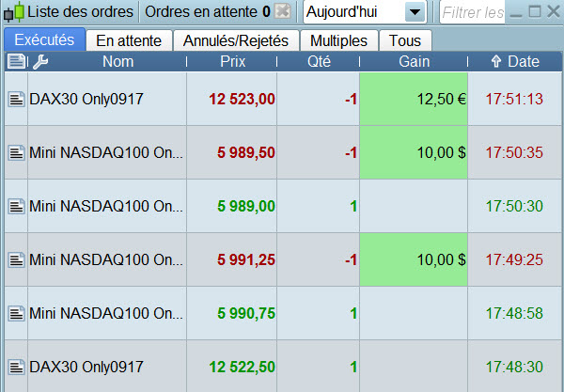This screenshot has width=564, height=392.
Task: Open order details icon for NASDAQ 5 990,75 row
Action: pos(17,313)
